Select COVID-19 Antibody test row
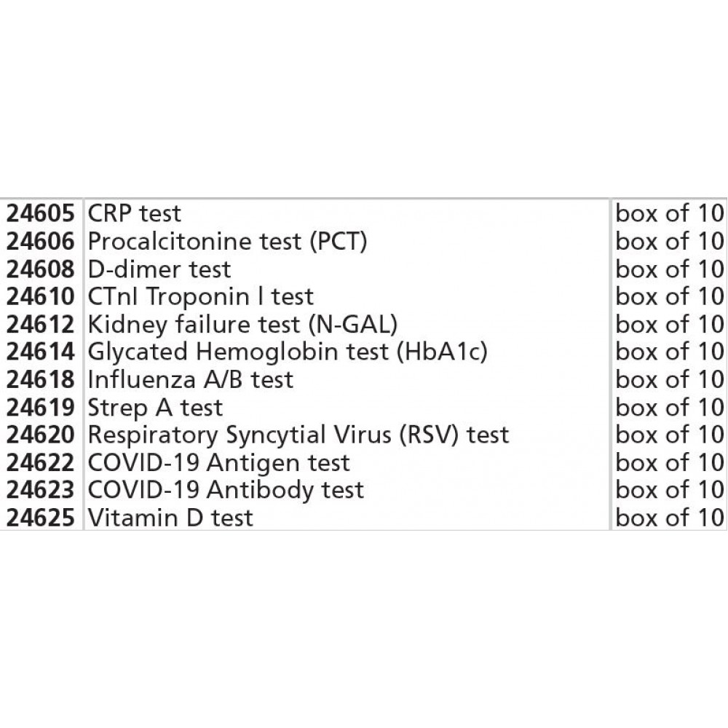728x728 pixels. tap(225, 490)
